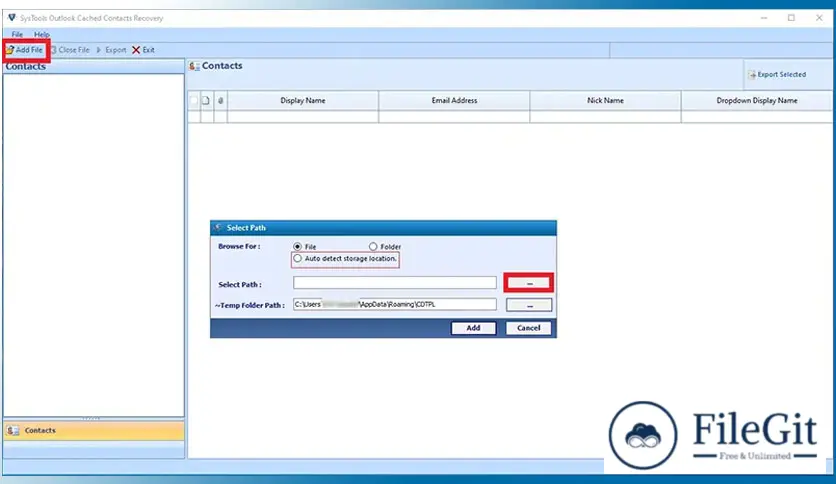Click the document icon column header
Image resolution: width=836 pixels, height=484 pixels.
207,101
